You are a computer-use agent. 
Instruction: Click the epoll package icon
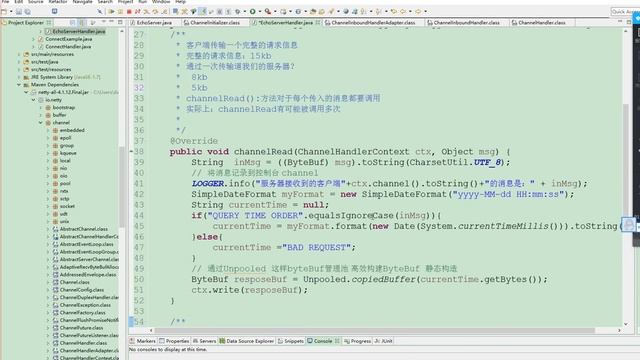tap(56, 138)
